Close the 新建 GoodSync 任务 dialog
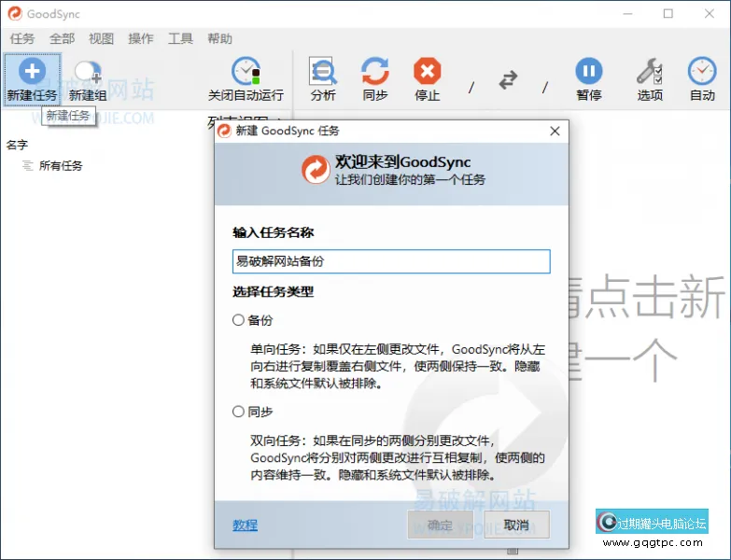731x560 pixels. [x=555, y=131]
